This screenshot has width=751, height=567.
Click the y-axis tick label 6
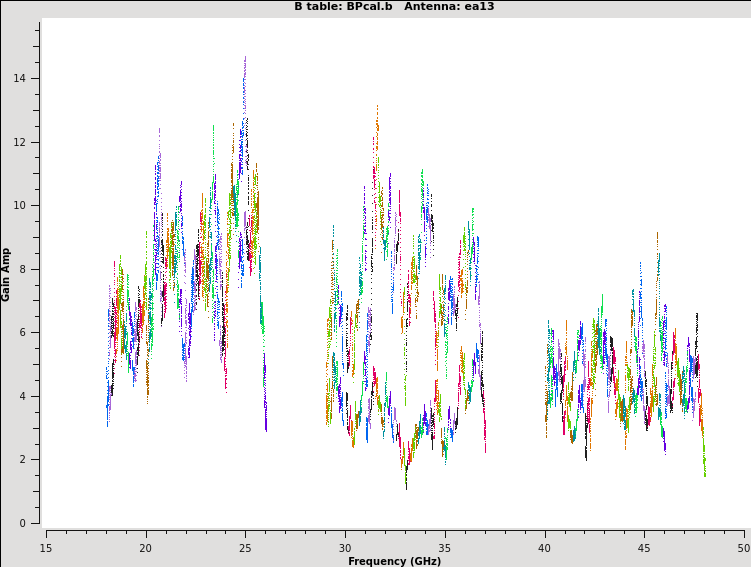24,333
